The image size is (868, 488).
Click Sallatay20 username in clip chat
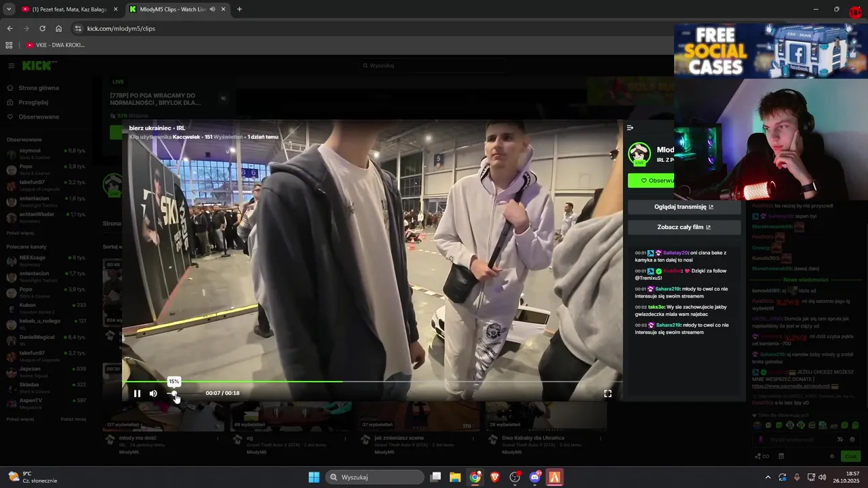(675, 253)
